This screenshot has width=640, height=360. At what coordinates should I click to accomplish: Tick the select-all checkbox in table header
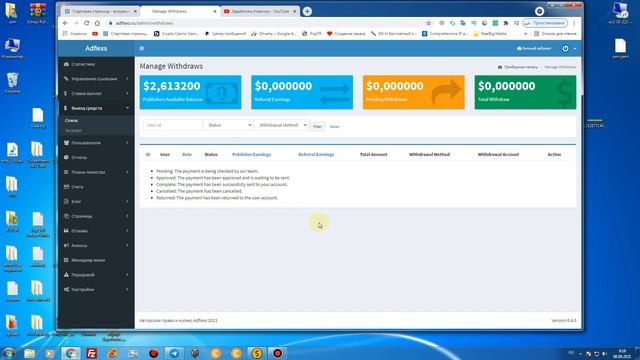(148, 154)
